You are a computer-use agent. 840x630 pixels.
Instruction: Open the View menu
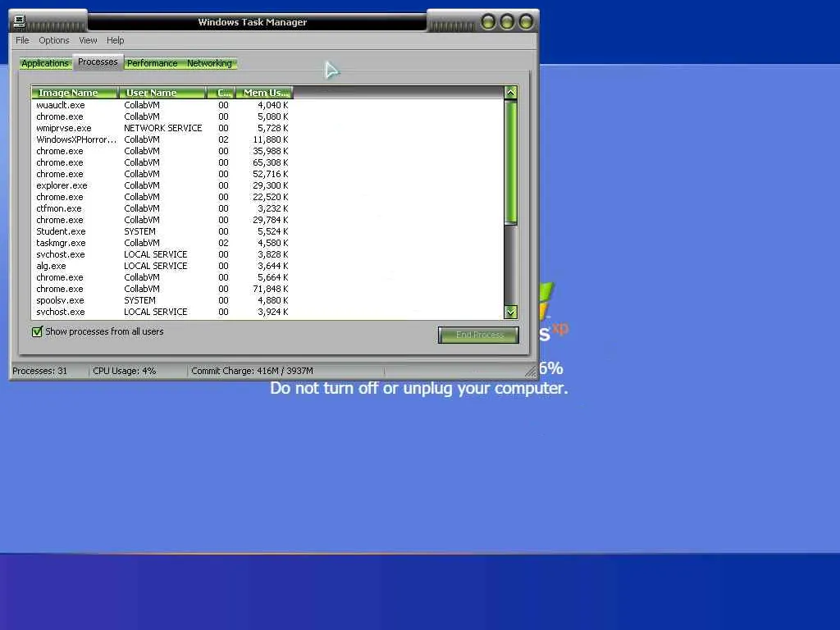coord(88,40)
